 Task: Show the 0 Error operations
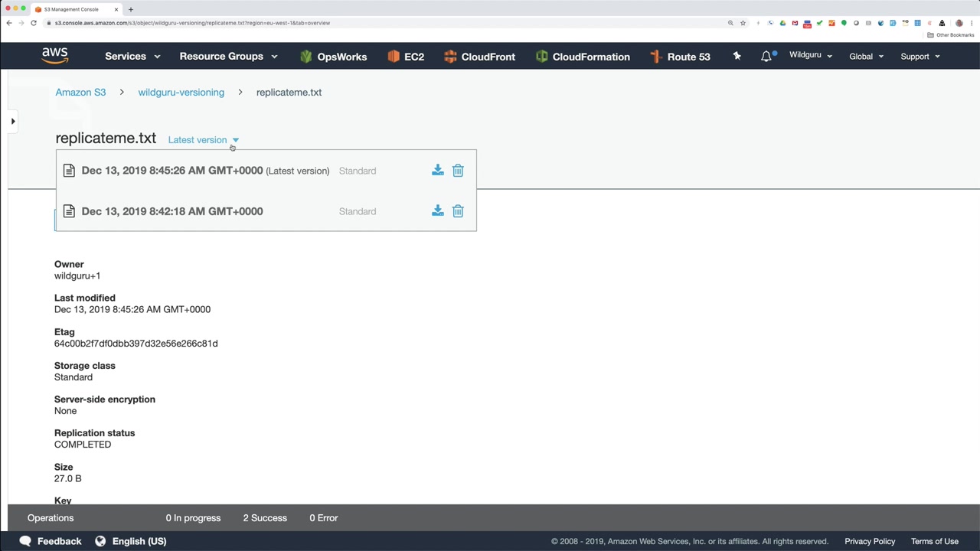coord(324,518)
